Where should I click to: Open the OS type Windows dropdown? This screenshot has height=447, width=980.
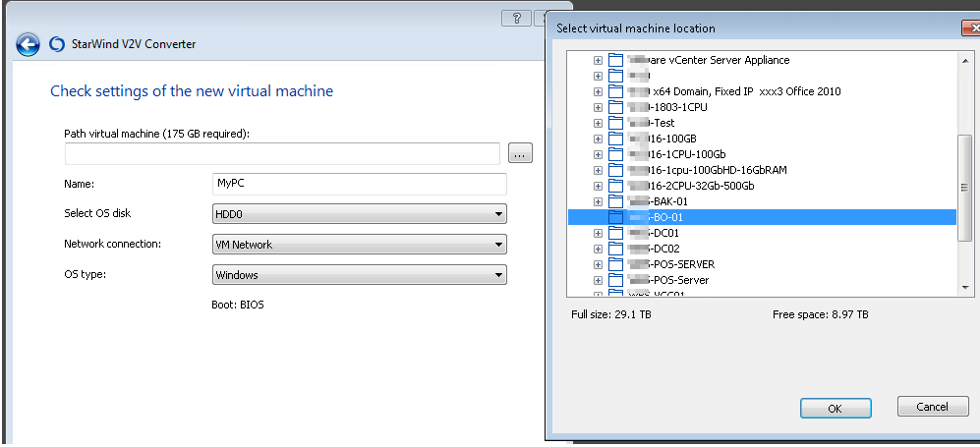coord(360,275)
